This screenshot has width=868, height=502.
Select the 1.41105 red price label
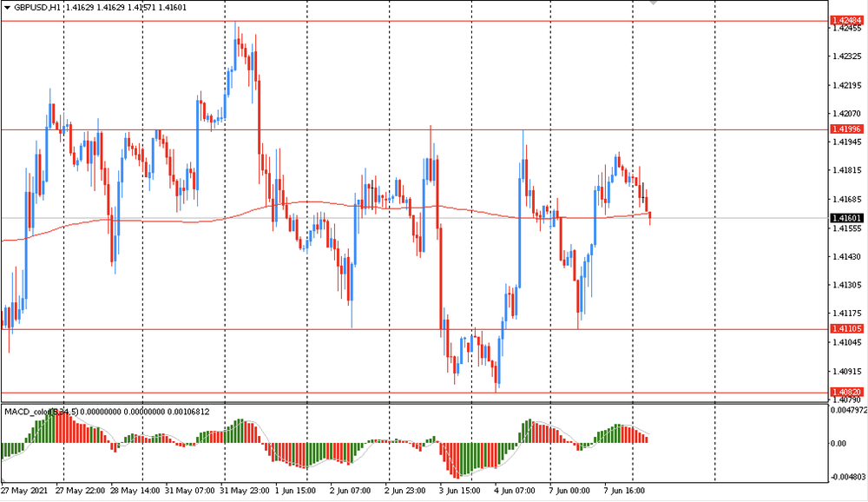[x=845, y=329]
